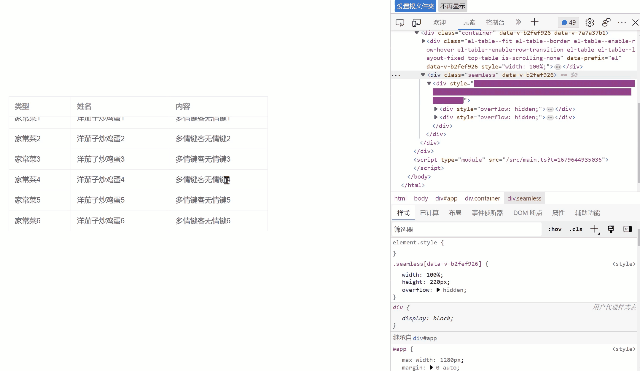The width and height of the screenshot is (640, 371).
Task: Open <style> source link for #app rule
Action: (623, 349)
